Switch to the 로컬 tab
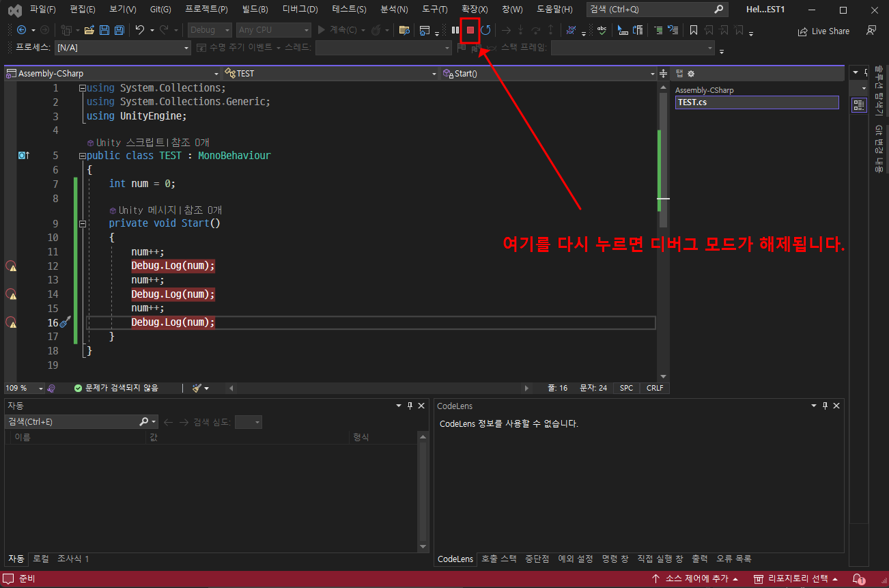The image size is (889, 588). [41, 559]
